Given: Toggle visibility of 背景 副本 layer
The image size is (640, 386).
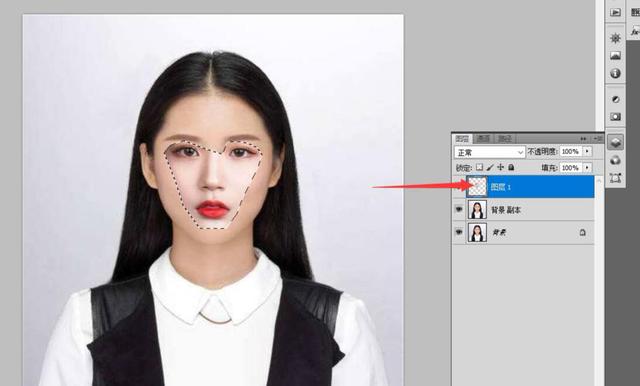Looking at the screenshot, I should [459, 210].
